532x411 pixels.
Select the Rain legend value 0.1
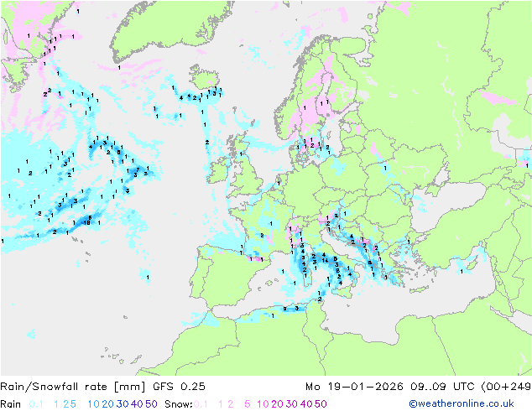pyautogui.click(x=36, y=404)
